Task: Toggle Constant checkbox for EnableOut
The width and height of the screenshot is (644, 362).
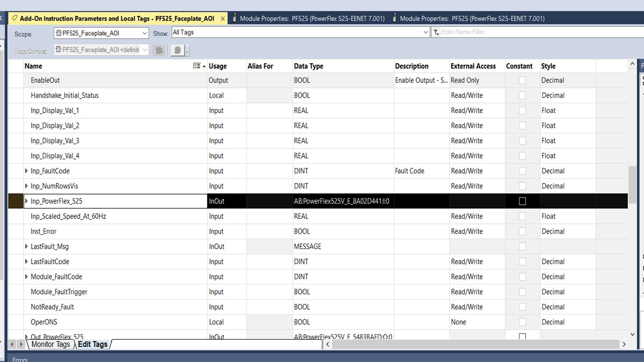Action: click(x=522, y=80)
